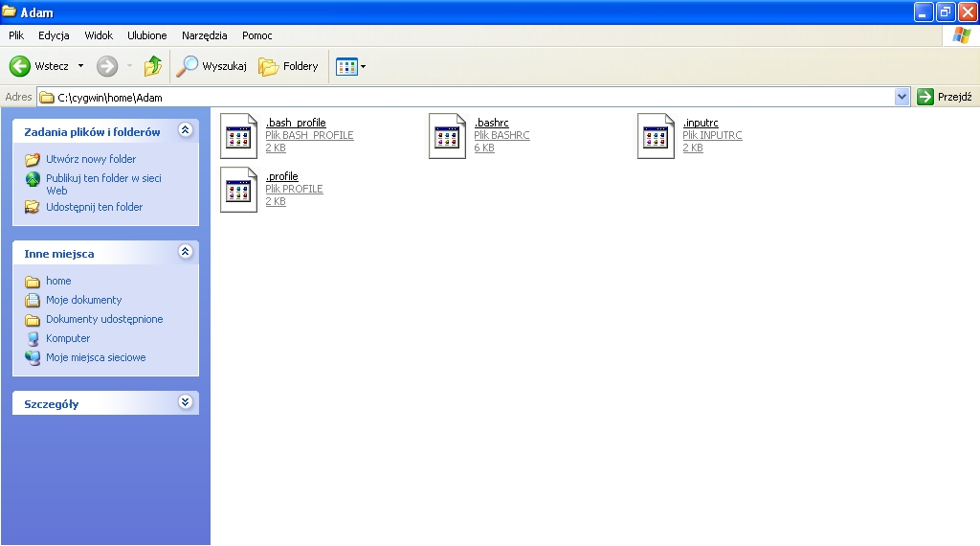Click the new folder icon beside Utwórz nowy folder
Viewport: 980px width, 546px height.
point(33,159)
